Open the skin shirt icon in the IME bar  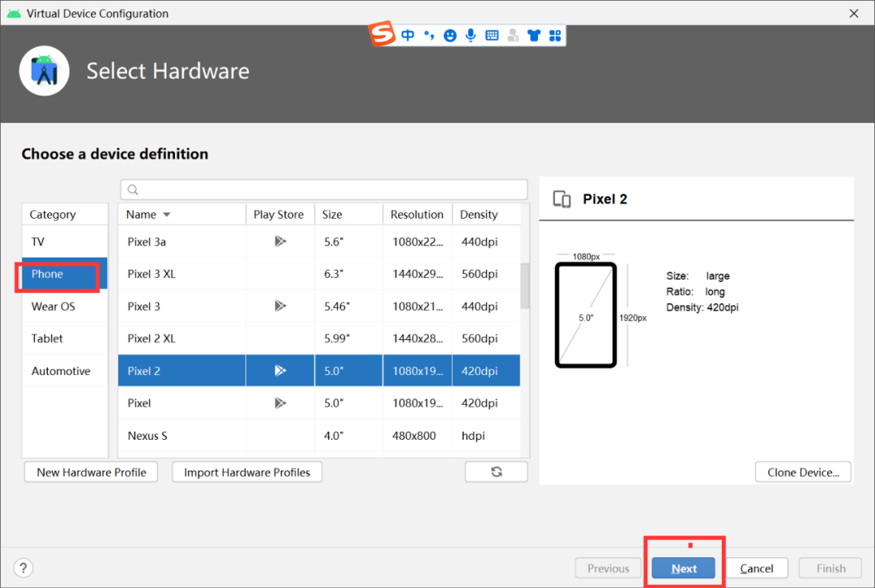(x=534, y=36)
